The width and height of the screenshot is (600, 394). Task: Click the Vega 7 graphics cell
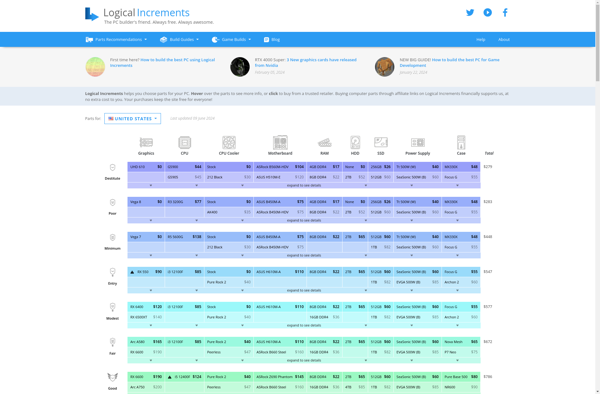[146, 237]
